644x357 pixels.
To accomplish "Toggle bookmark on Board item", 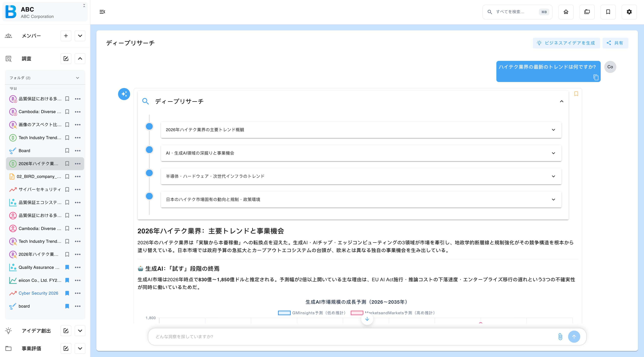I will coord(67,151).
